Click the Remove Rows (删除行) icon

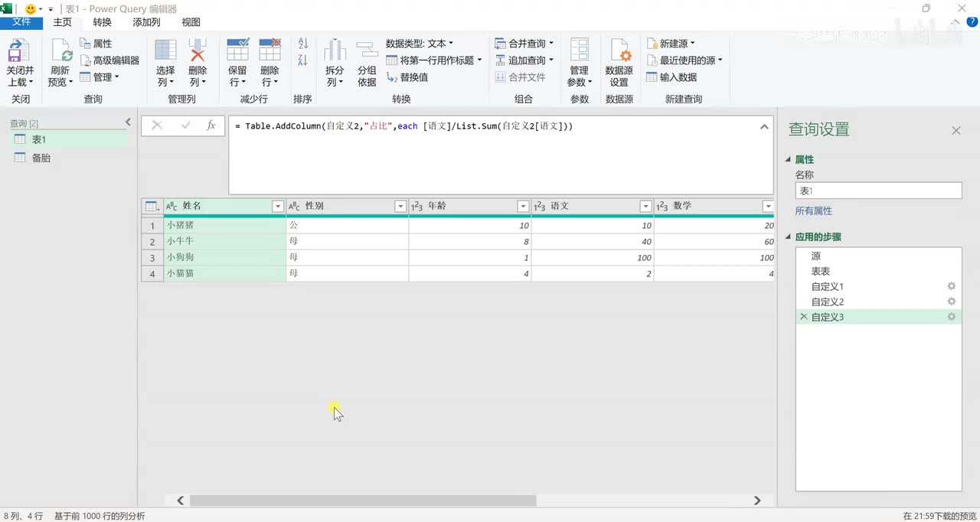click(269, 50)
